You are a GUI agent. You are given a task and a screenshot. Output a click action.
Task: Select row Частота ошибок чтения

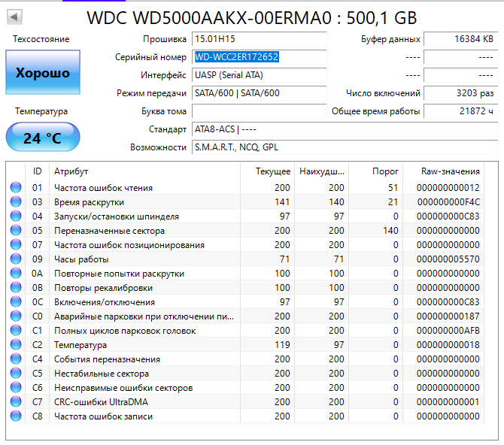click(246, 187)
